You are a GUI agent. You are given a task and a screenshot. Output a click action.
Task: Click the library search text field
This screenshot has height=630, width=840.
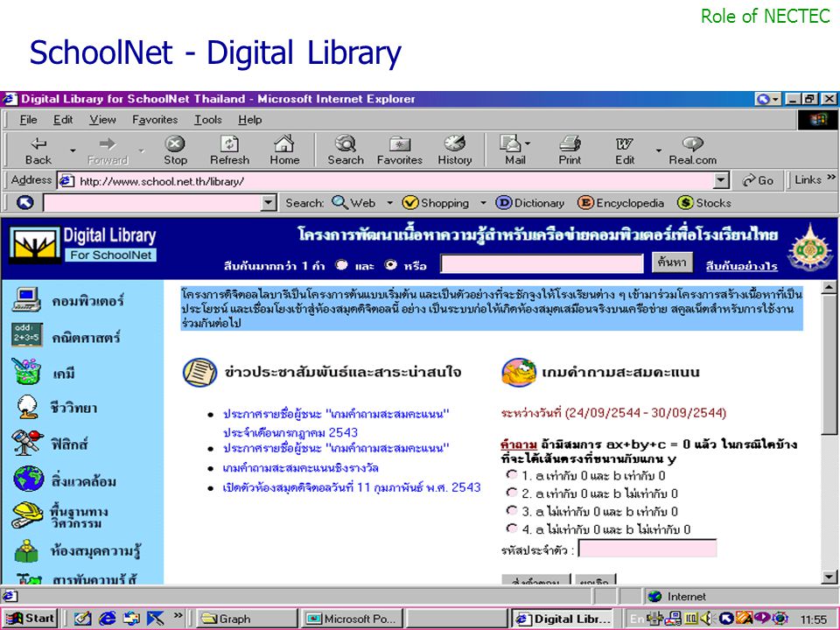point(542,263)
